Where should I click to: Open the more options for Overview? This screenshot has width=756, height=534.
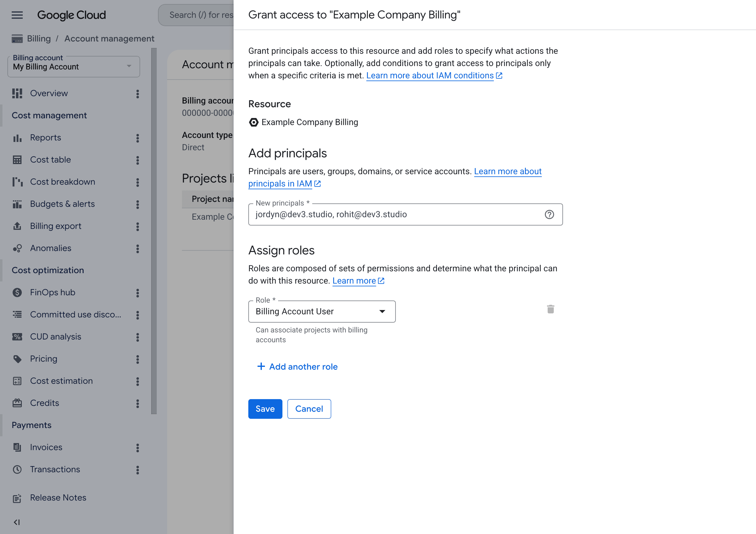pos(138,94)
